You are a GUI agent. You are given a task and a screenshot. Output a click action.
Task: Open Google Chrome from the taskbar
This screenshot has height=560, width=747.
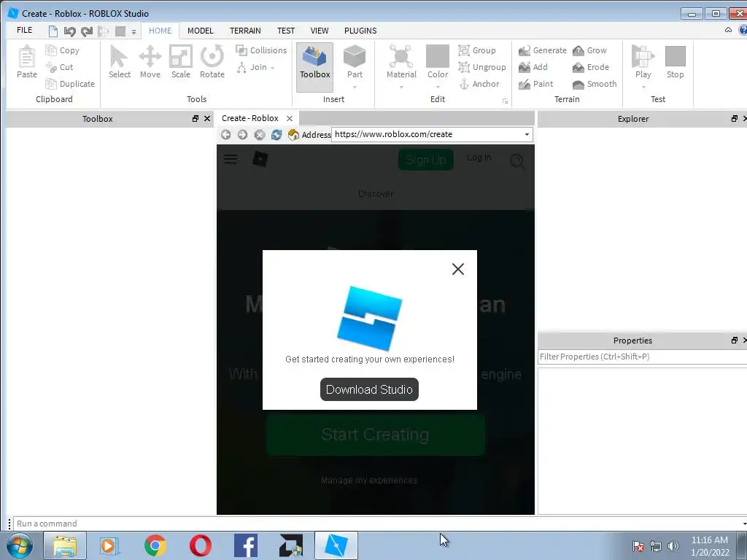(155, 545)
